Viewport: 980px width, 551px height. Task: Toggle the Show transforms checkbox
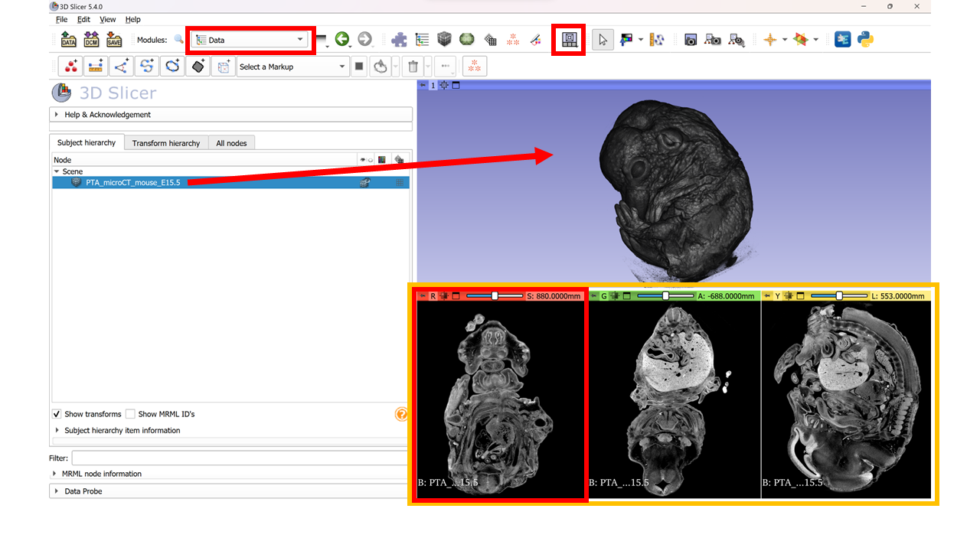tap(57, 414)
